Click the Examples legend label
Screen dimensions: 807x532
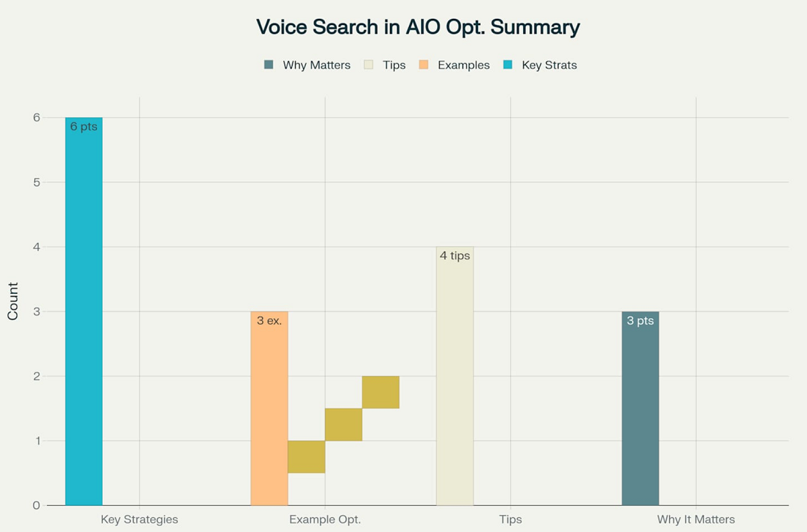tap(463, 65)
